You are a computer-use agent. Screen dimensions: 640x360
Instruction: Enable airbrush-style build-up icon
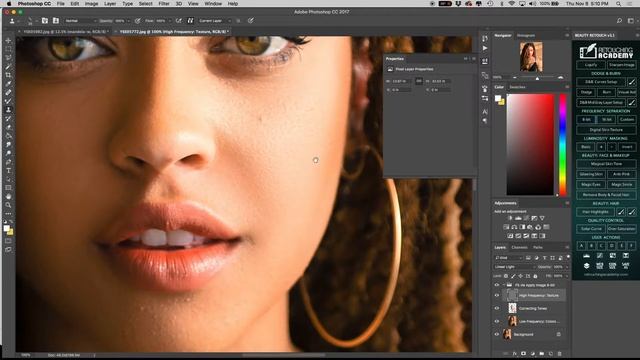(x=179, y=20)
